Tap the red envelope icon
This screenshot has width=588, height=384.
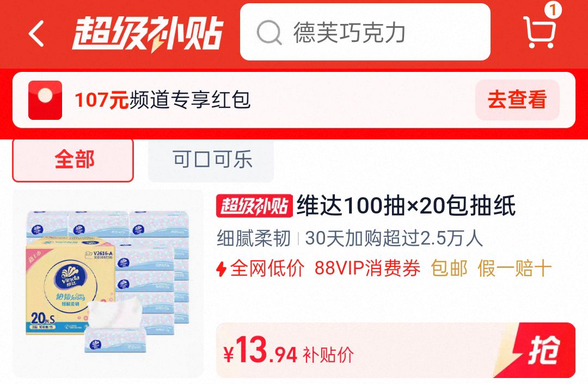tap(45, 100)
